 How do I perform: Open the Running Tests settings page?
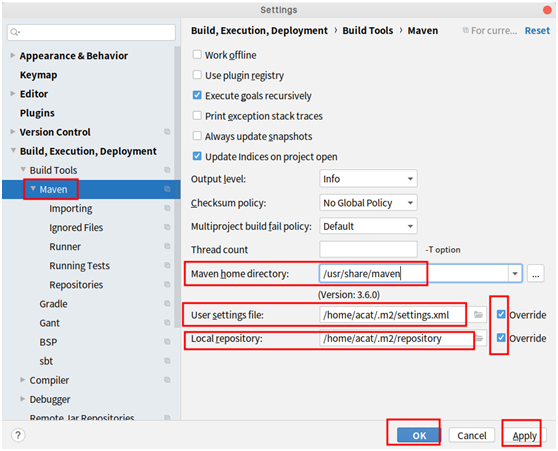click(x=79, y=266)
